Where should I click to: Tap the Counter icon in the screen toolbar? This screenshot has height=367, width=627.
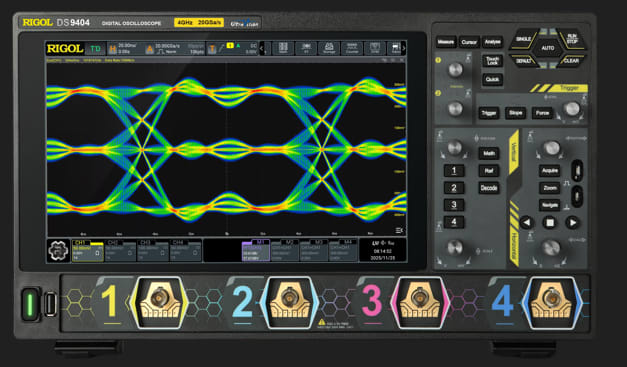[x=352, y=48]
